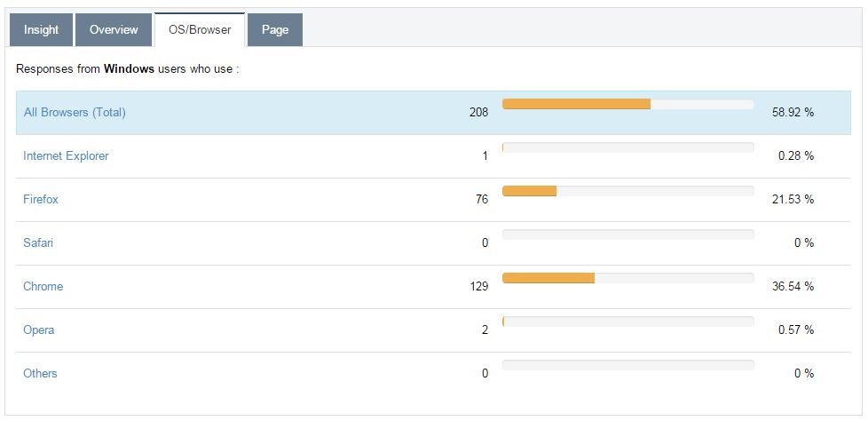This screenshot has height=421, width=868.
Task: Select the OS/Browser tab
Action: (200, 30)
